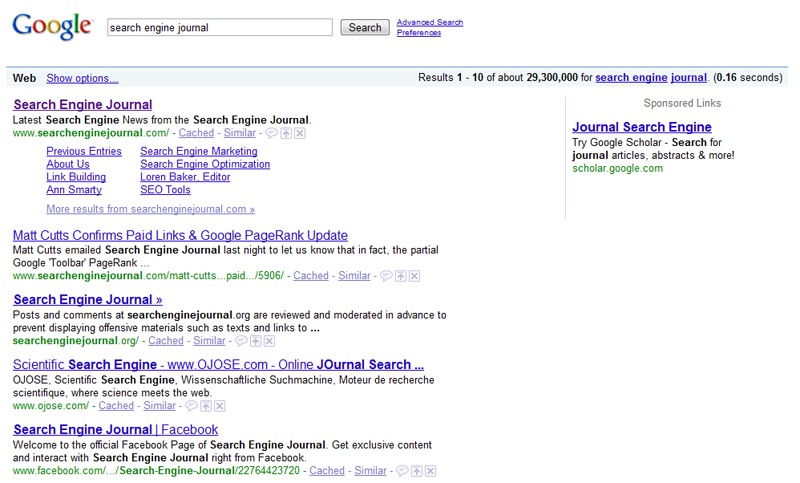Screen dimensions: 800x483
Task: Open Advanced Search
Action: pyautogui.click(x=430, y=22)
